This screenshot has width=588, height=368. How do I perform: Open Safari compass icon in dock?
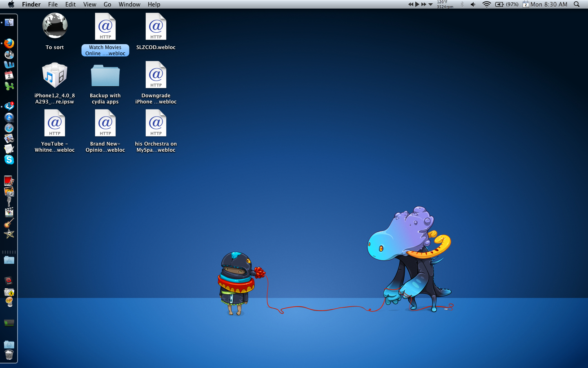(x=9, y=128)
